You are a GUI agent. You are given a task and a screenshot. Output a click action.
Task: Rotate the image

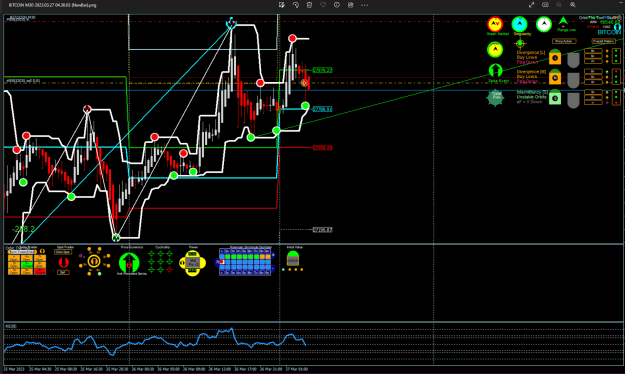click(296, 5)
